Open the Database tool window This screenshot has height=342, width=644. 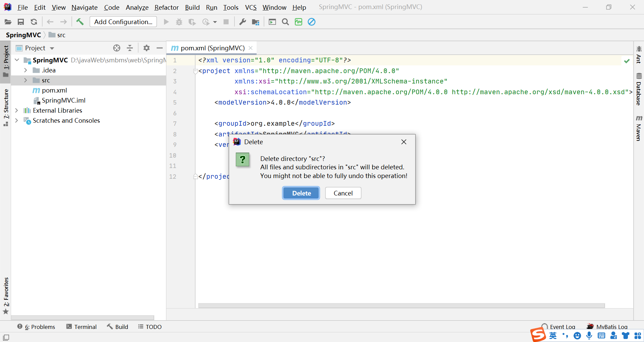639,89
